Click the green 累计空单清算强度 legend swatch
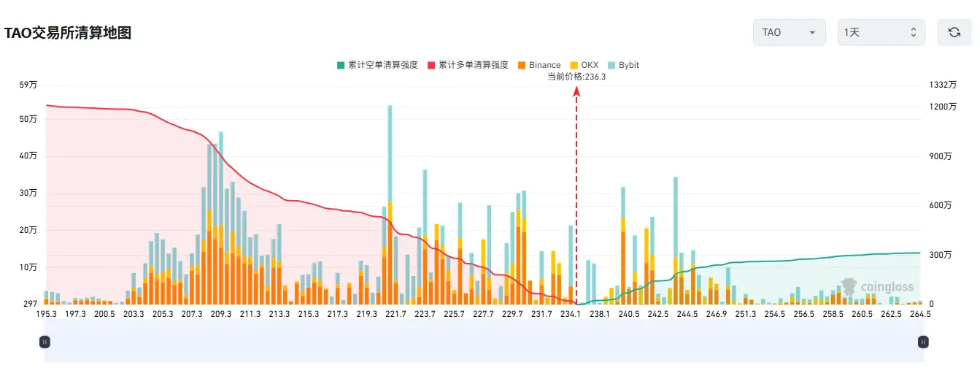The width and height of the screenshot is (980, 379). (340, 65)
